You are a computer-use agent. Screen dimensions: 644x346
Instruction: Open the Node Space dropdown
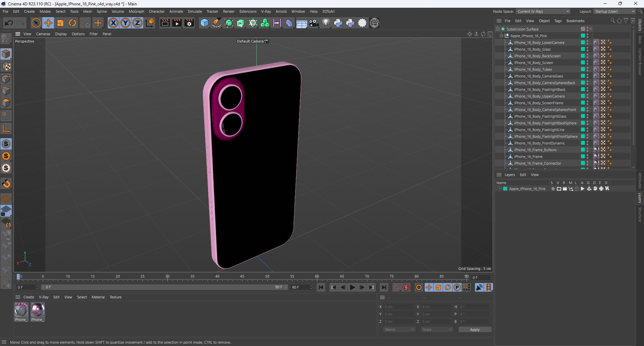(543, 11)
